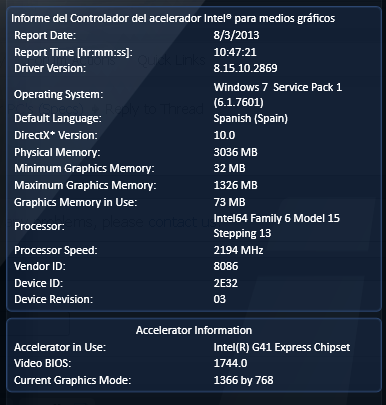Click the Report Time value 10:47:21

(235, 52)
